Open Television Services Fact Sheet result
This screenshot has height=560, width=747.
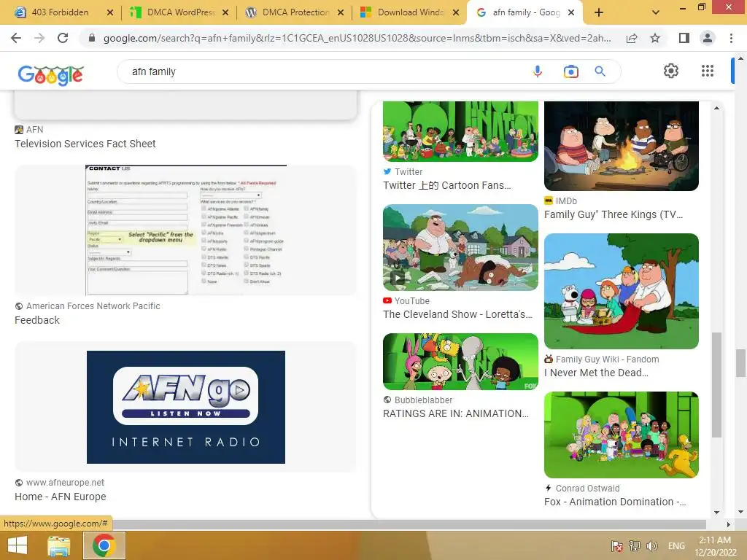[x=85, y=144]
